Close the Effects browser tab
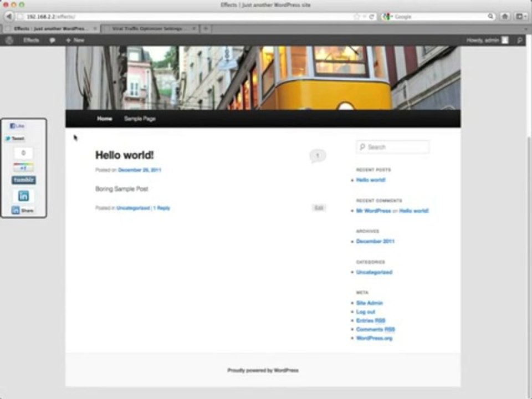This screenshot has width=532, height=399. (x=95, y=28)
